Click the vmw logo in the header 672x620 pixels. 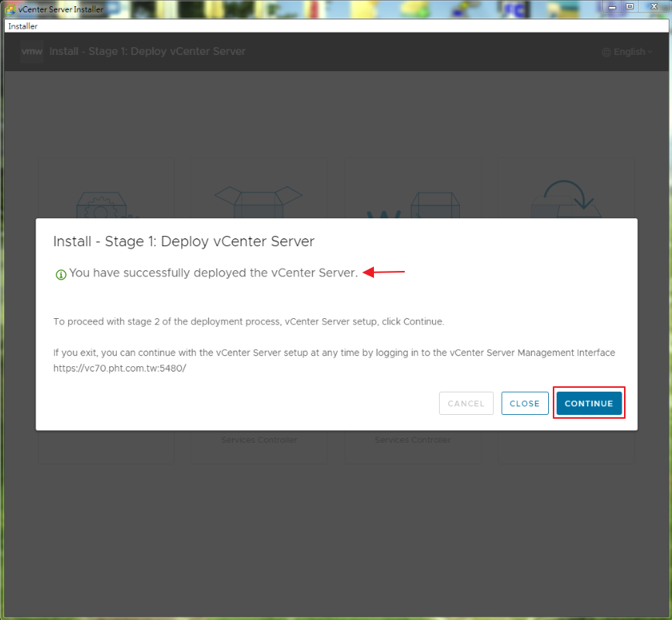click(x=32, y=51)
